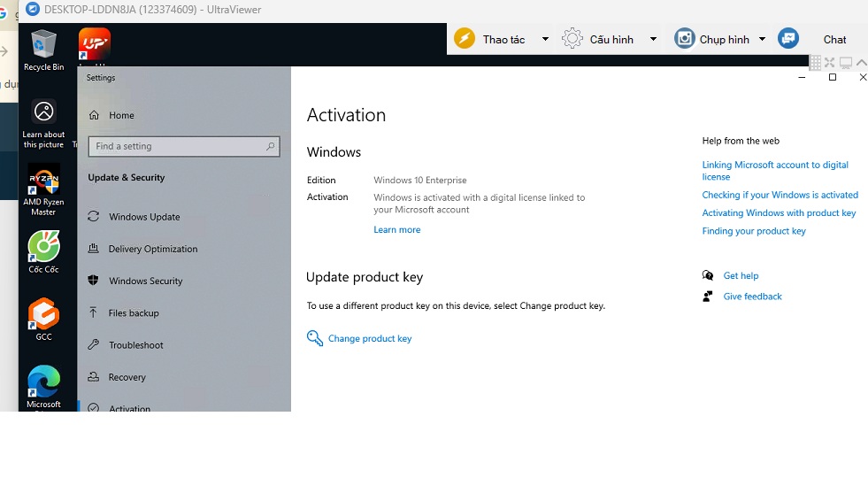The width and height of the screenshot is (868, 478).
Task: Open the Thao tác menu label
Action: tap(503, 39)
